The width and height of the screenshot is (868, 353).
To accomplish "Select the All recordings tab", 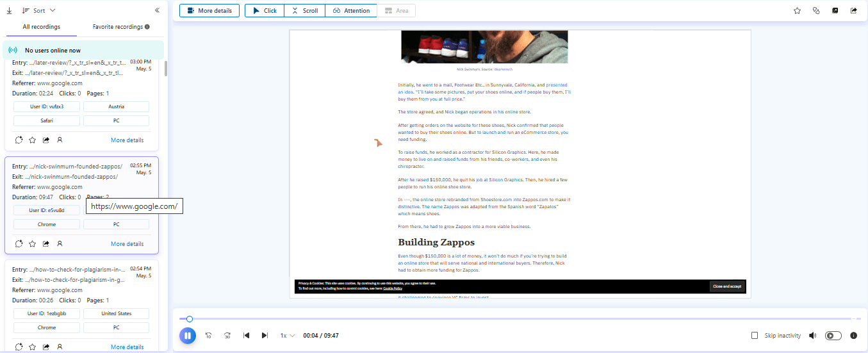I will click(x=41, y=27).
